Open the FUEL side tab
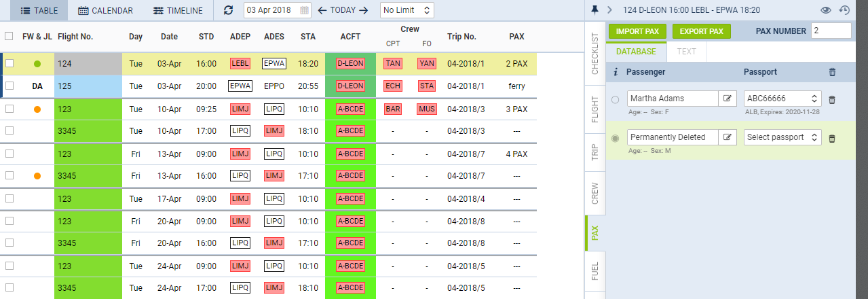Viewport: 868px width, 299px height. [x=595, y=272]
